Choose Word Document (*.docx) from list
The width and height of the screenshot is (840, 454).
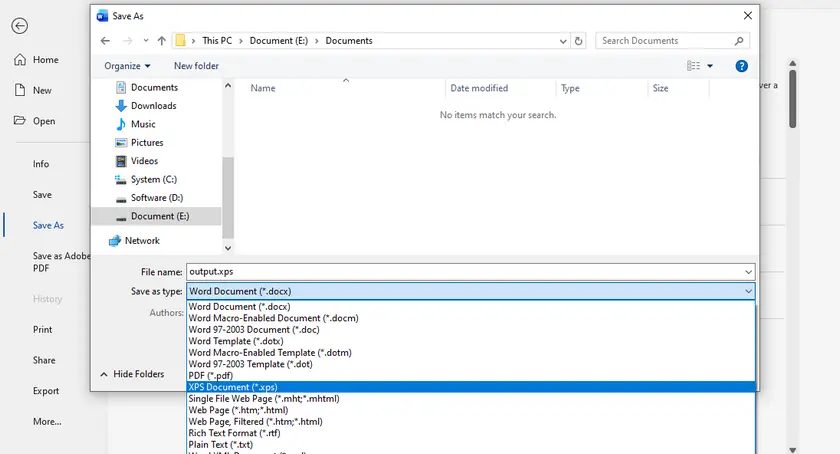pyautogui.click(x=471, y=307)
